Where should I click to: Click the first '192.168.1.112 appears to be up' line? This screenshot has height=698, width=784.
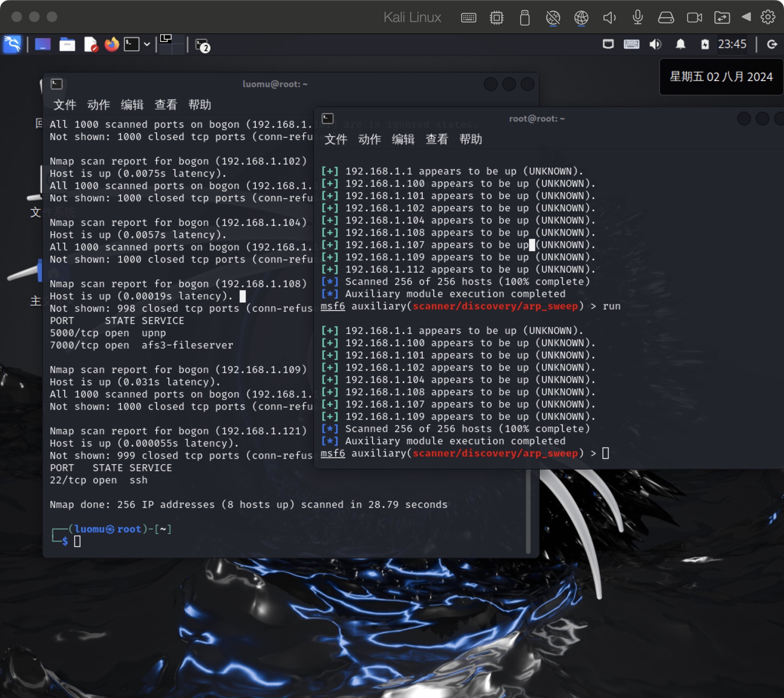click(x=458, y=269)
